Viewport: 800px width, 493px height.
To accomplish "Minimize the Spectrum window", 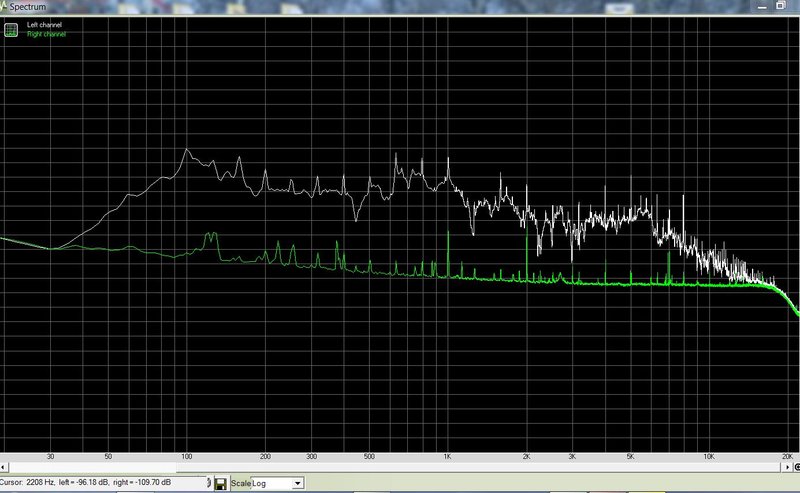I will click(762, 6).
